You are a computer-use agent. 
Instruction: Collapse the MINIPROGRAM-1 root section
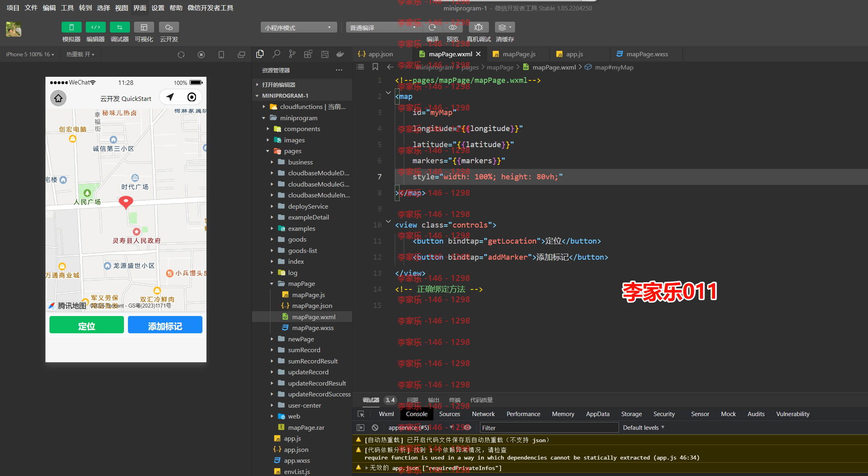pyautogui.click(x=302, y=96)
